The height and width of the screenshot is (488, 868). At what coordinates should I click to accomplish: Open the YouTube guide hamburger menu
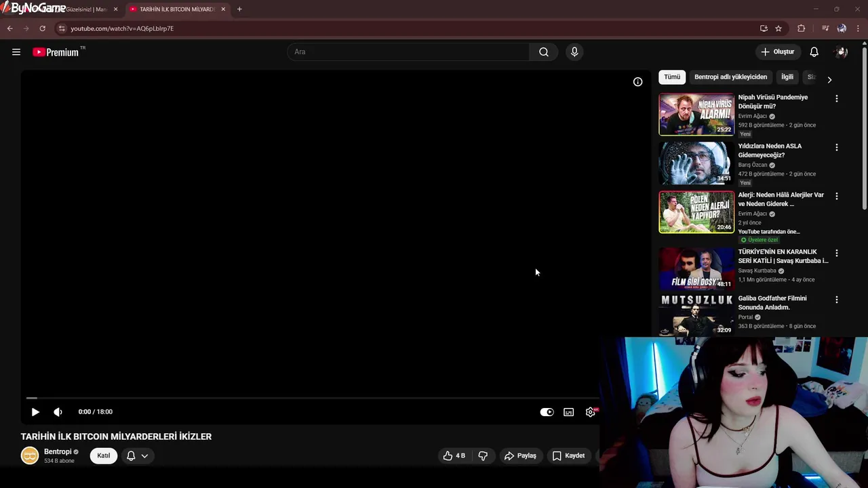(16, 52)
